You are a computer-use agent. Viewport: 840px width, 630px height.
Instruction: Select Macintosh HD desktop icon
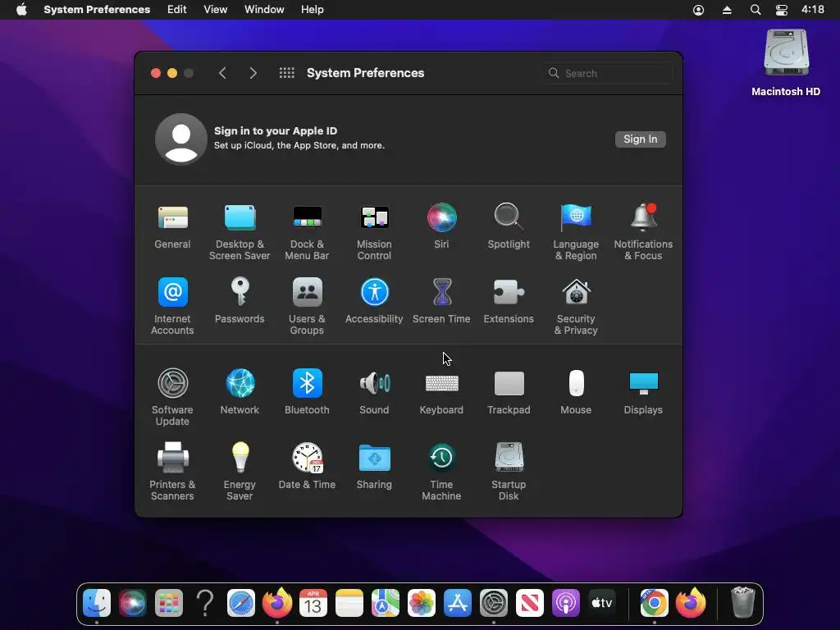pos(786,52)
